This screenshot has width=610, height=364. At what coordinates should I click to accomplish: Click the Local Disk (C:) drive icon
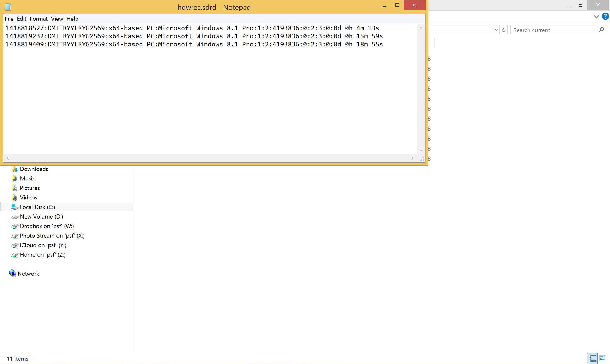coord(15,207)
